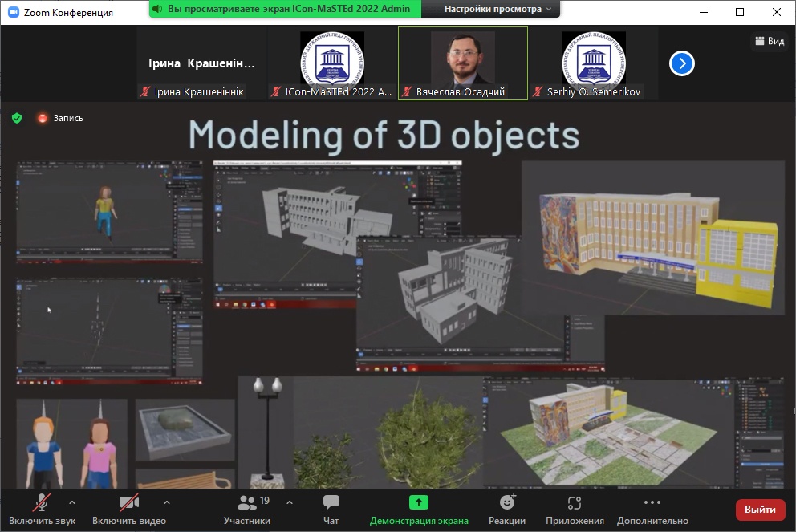Unmute microphone with Включить звук
The height and width of the screenshot is (532, 796).
43,503
